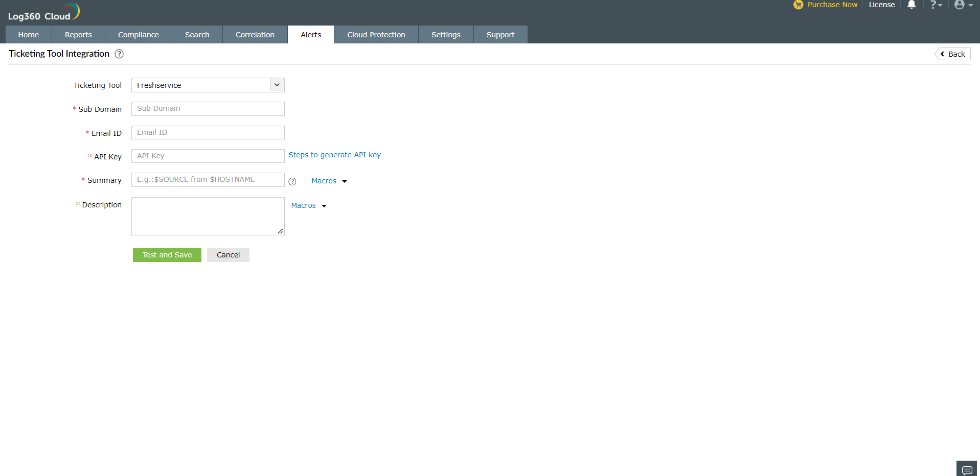
Task: Open the help question mark menu
Action: click(x=936, y=5)
